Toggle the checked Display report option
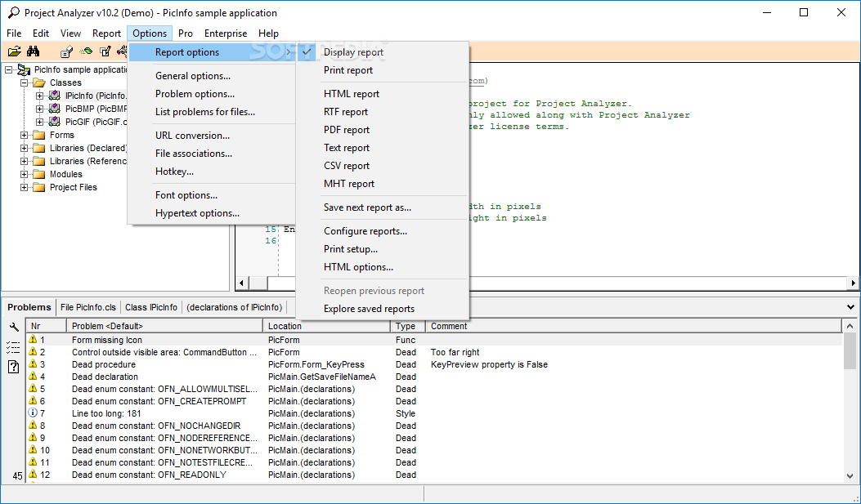 [x=382, y=52]
